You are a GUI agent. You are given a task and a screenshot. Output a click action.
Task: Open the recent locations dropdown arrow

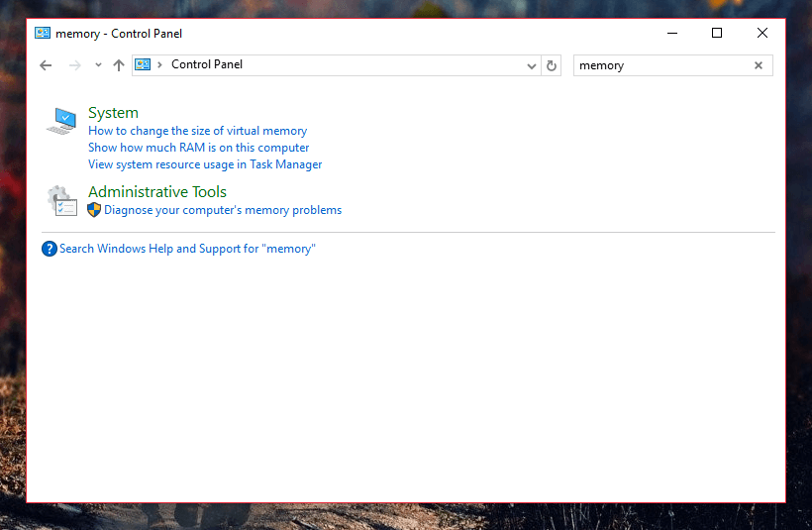click(98, 65)
